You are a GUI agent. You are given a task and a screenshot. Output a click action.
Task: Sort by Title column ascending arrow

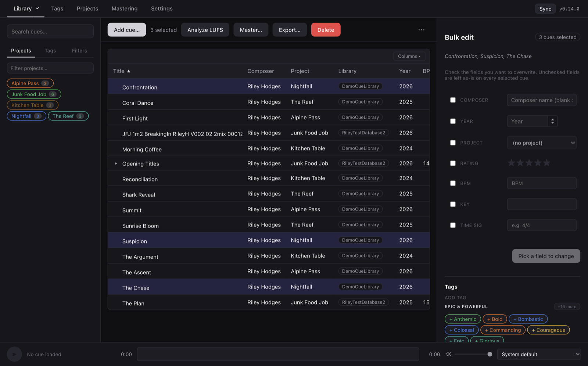(x=129, y=71)
